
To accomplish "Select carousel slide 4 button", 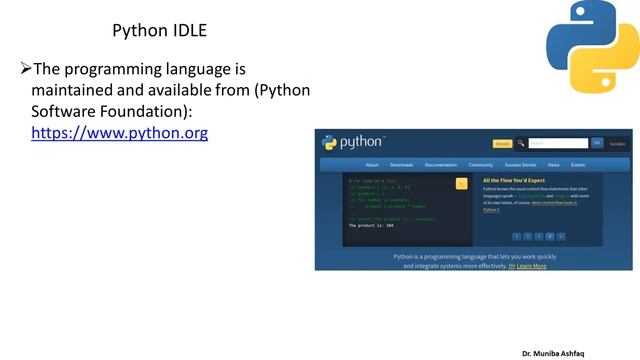I will [x=550, y=236].
